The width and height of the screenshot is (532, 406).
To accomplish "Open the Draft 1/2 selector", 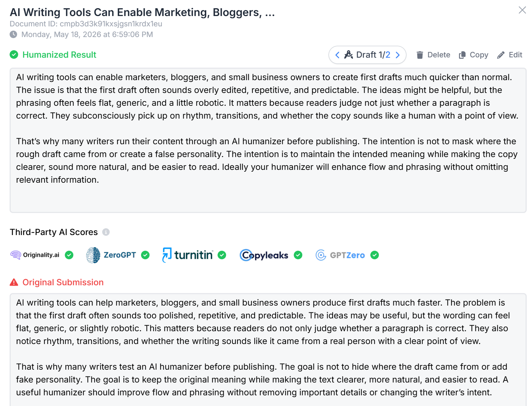I will tap(367, 55).
